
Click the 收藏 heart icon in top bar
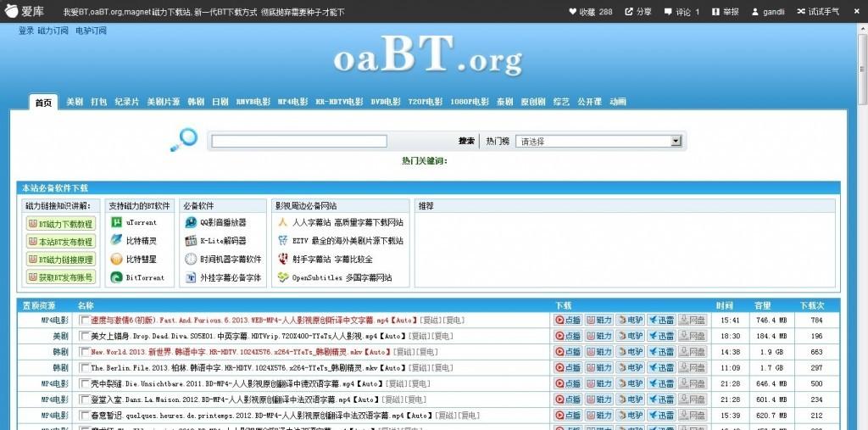572,11
